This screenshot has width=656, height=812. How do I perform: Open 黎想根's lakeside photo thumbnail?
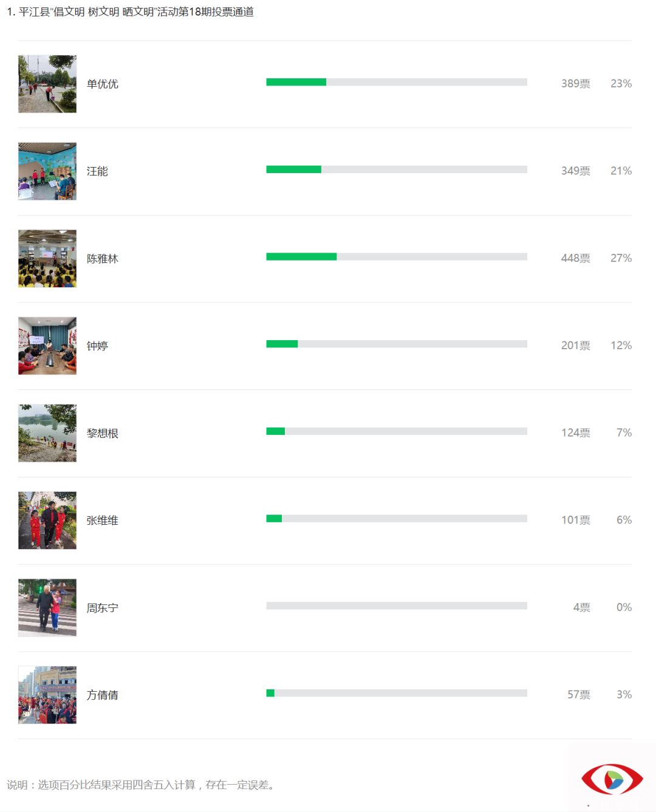(x=47, y=433)
